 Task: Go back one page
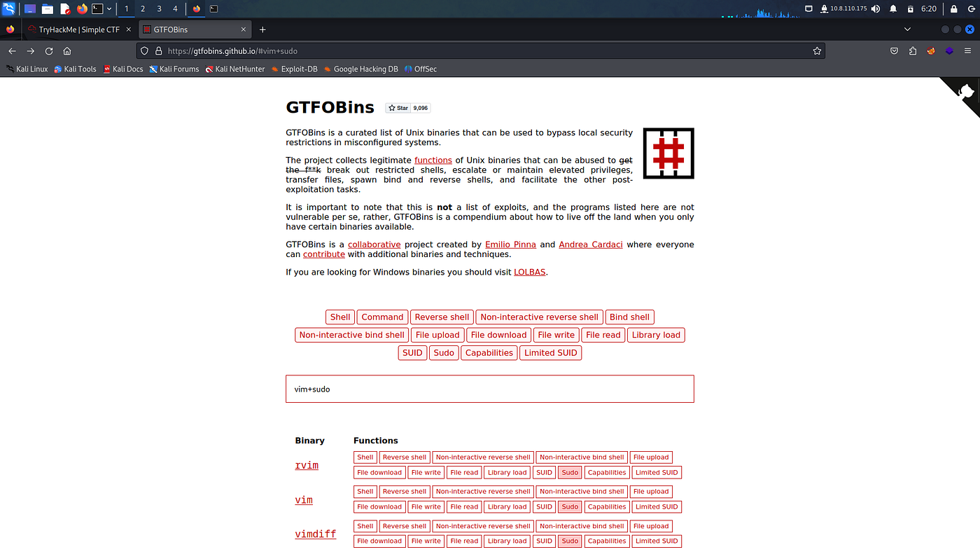(x=12, y=51)
